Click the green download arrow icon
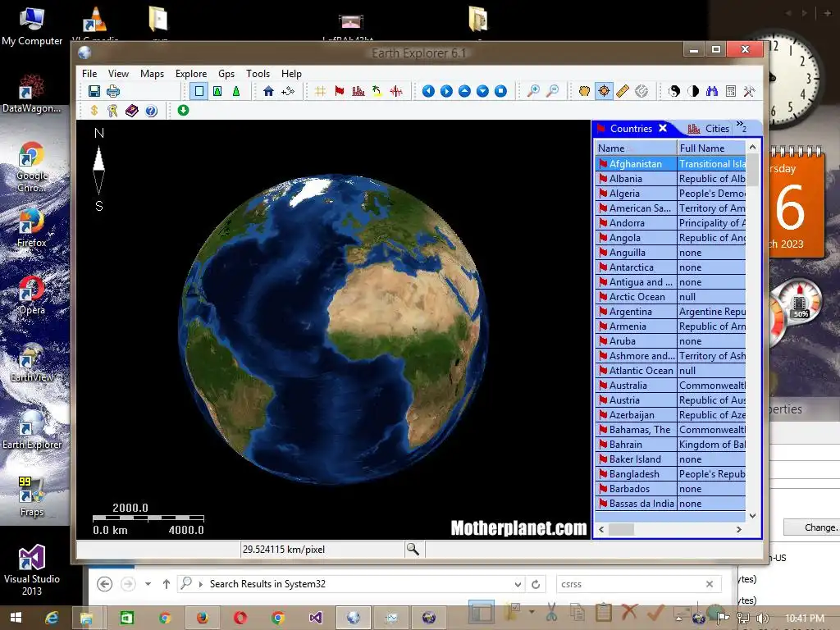The width and height of the screenshot is (840, 630). tap(183, 110)
